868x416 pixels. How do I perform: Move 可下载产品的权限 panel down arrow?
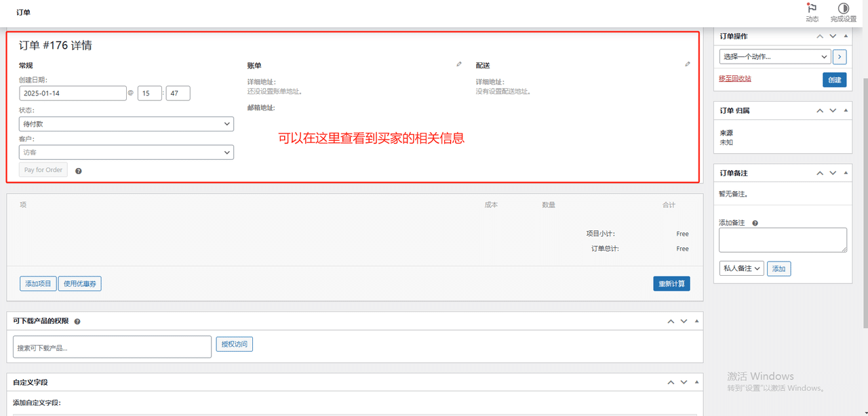684,321
